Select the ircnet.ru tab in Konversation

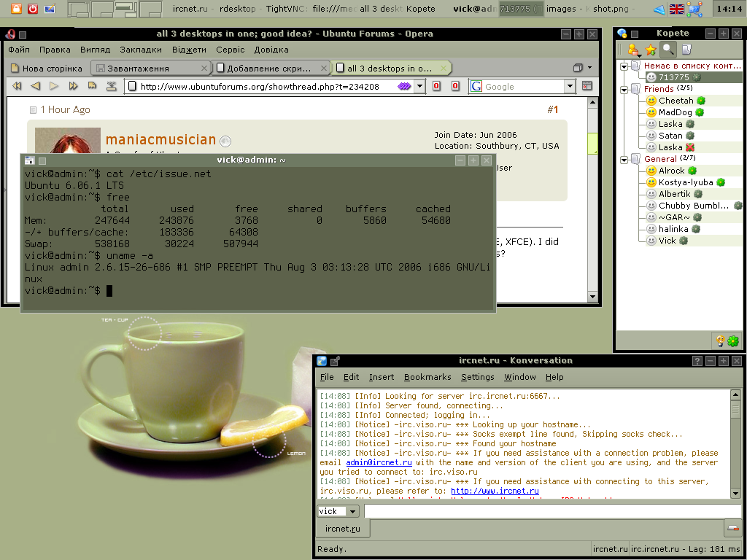343,529
